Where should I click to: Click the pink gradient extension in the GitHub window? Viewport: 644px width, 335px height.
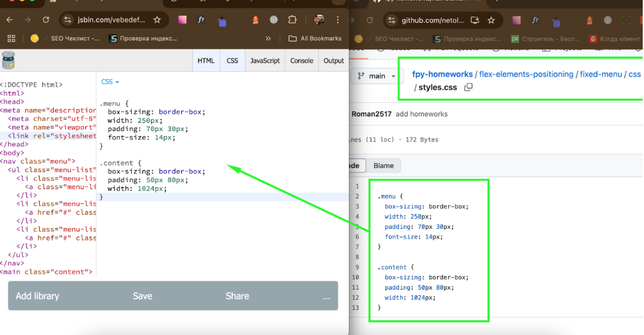point(517,20)
